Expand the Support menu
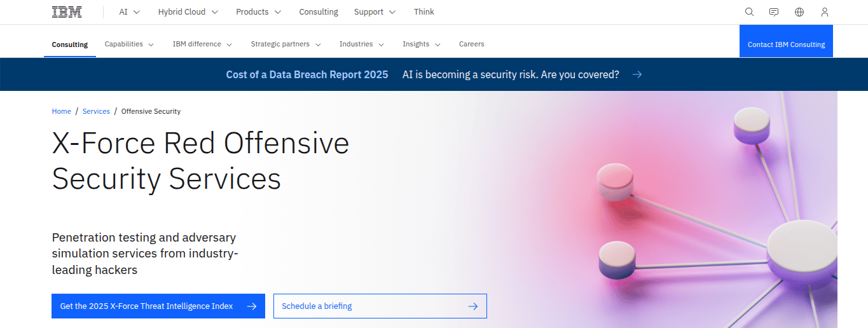Image resolution: width=868 pixels, height=328 pixels. pyautogui.click(x=375, y=12)
